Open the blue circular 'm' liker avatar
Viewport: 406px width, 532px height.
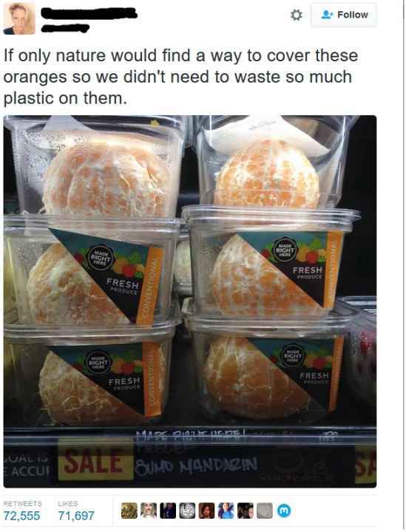(284, 511)
